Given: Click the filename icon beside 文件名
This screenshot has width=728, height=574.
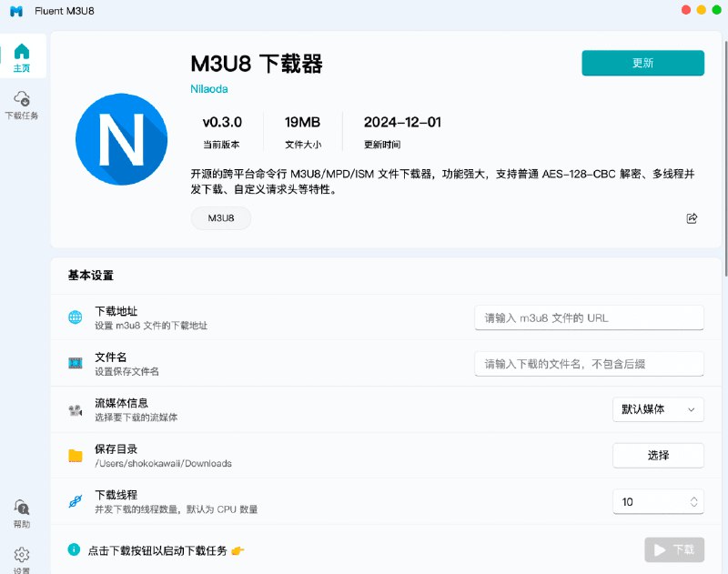Looking at the screenshot, I should 76,362.
